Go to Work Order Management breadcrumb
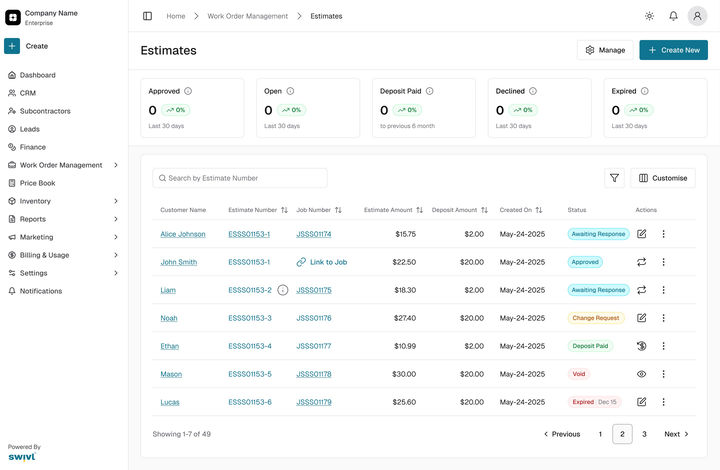 [248, 16]
